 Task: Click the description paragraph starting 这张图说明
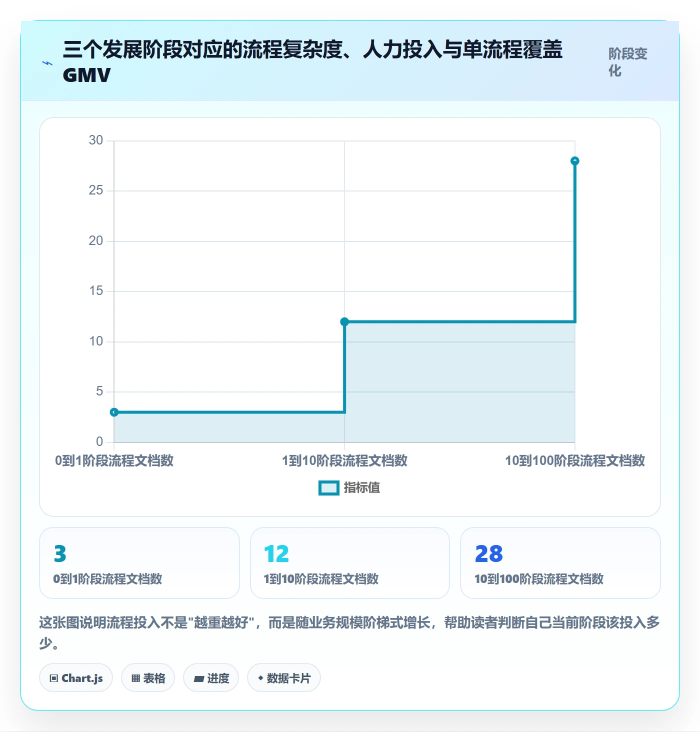point(349,633)
